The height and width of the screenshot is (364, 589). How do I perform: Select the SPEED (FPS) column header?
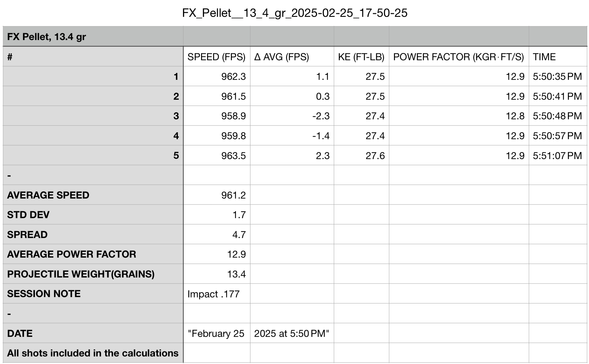point(216,57)
